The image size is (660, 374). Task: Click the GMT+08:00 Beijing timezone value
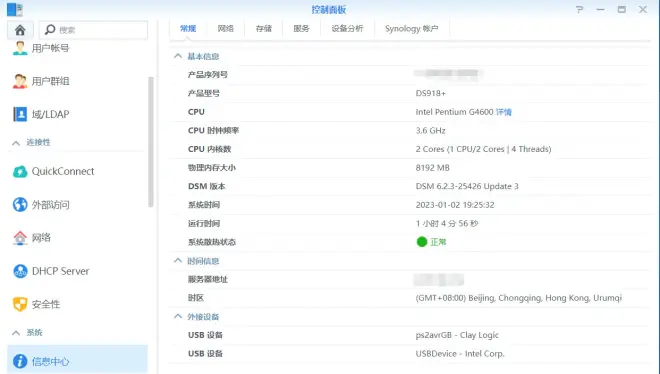tap(519, 298)
